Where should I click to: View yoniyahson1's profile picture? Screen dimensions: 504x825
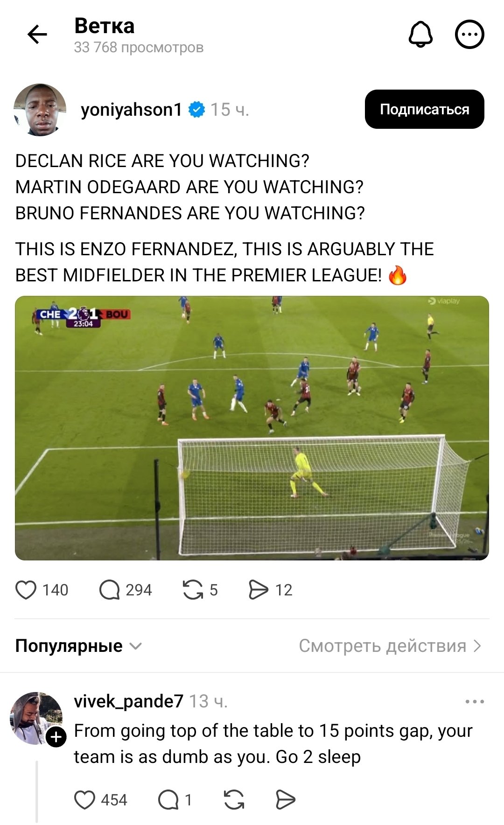pos(40,110)
